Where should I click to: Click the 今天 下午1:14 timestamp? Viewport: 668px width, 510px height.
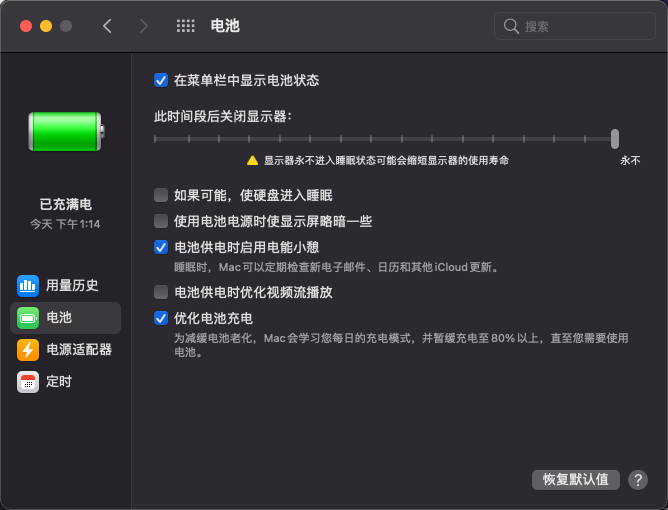coord(65,224)
